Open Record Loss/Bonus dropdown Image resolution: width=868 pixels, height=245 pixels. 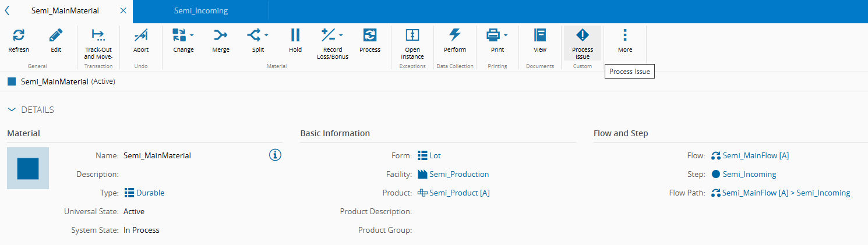(341, 35)
